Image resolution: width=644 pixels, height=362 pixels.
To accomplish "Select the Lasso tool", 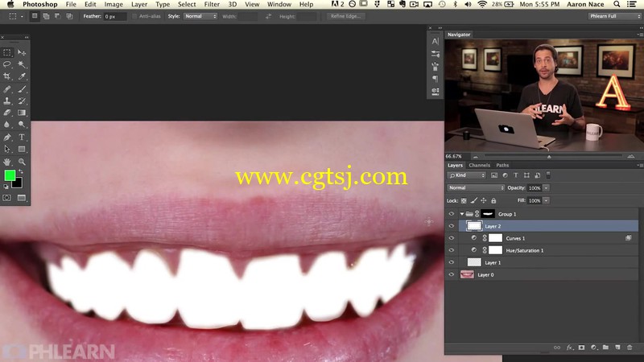I will pyautogui.click(x=7, y=64).
